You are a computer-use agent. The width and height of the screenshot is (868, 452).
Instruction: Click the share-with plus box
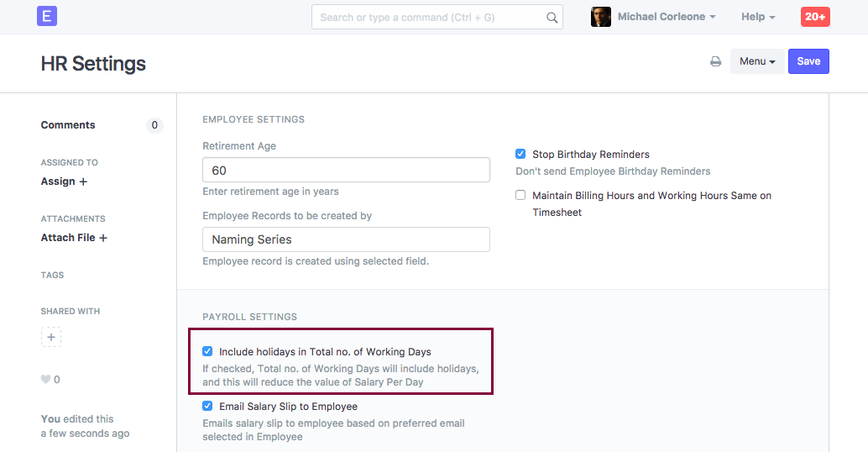click(51, 337)
